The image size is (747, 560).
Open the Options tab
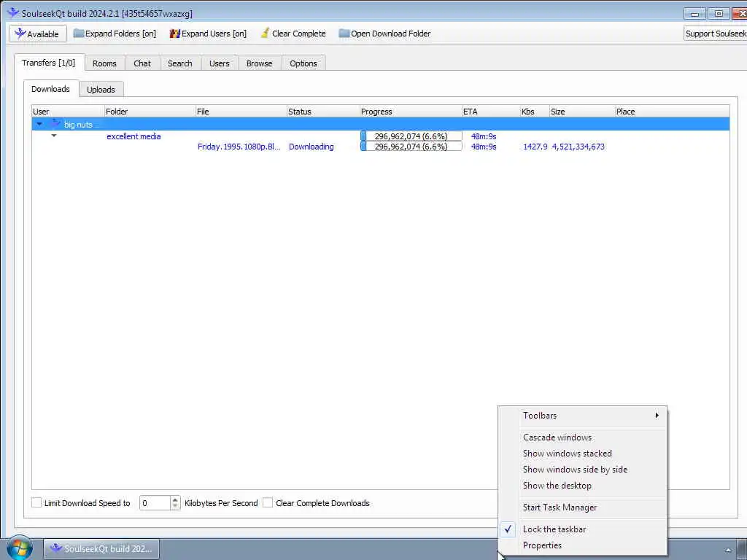pos(303,63)
